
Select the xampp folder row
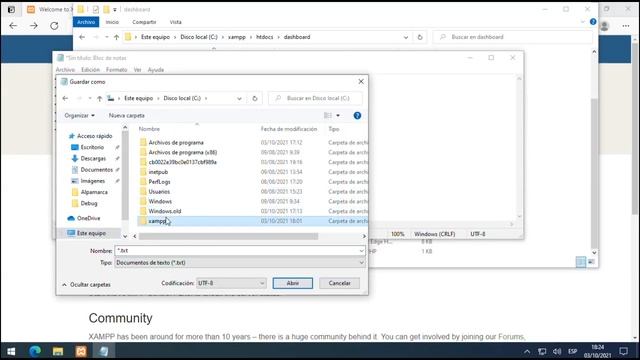252,221
